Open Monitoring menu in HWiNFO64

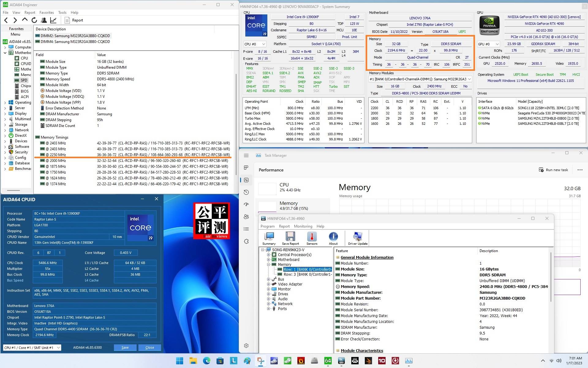pos(303,226)
